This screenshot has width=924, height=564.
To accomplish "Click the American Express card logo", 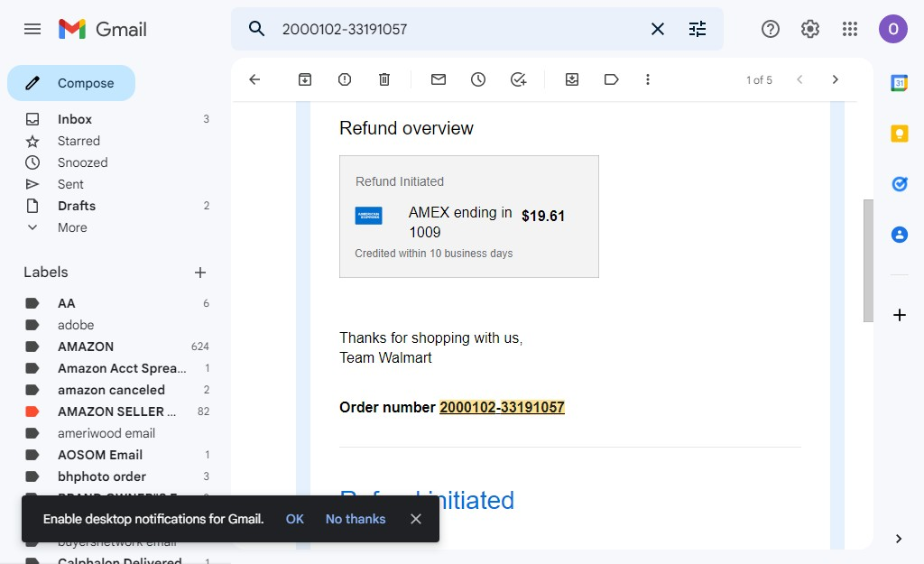I will pyautogui.click(x=368, y=216).
